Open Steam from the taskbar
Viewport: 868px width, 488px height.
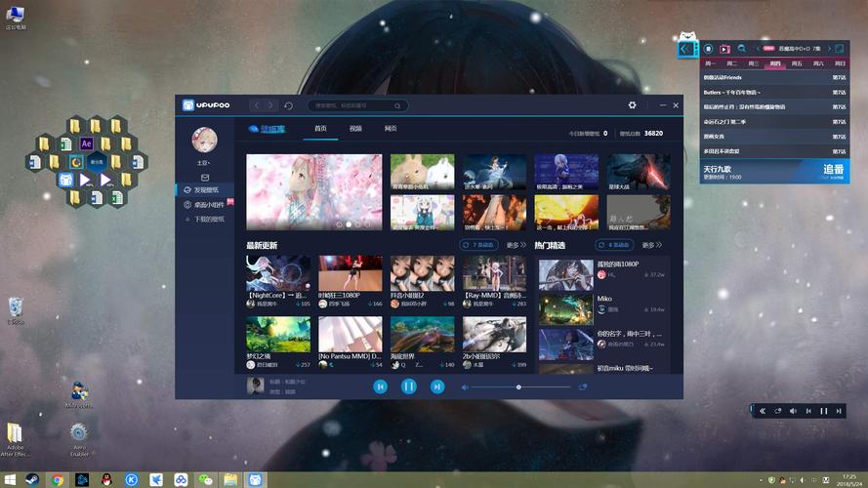click(32, 479)
